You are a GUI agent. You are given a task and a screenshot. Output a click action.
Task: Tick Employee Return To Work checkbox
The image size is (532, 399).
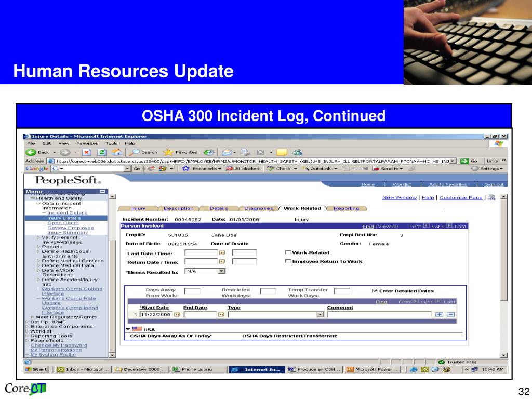288,261
